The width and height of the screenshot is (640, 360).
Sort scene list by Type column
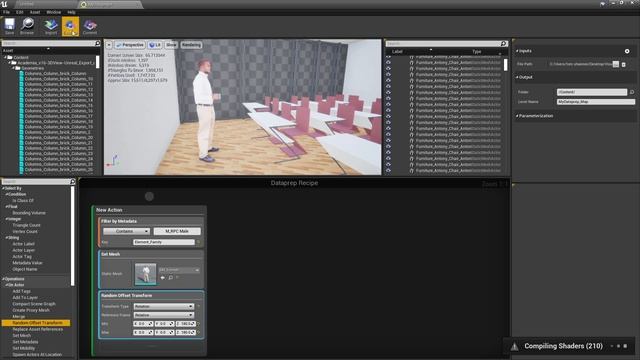477,51
